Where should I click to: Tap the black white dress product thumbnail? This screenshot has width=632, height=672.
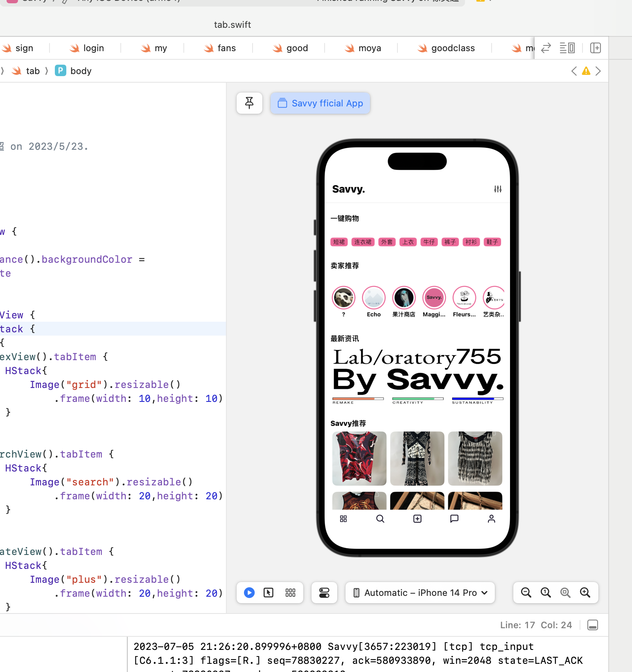(x=417, y=458)
